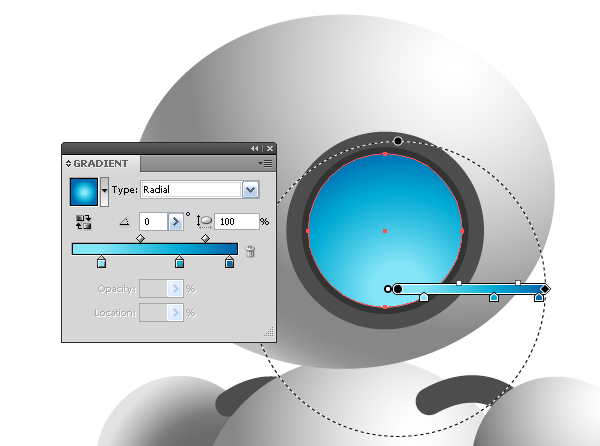Click the gradient angle icon
Screen dimensions: 600x446
coord(124,221)
